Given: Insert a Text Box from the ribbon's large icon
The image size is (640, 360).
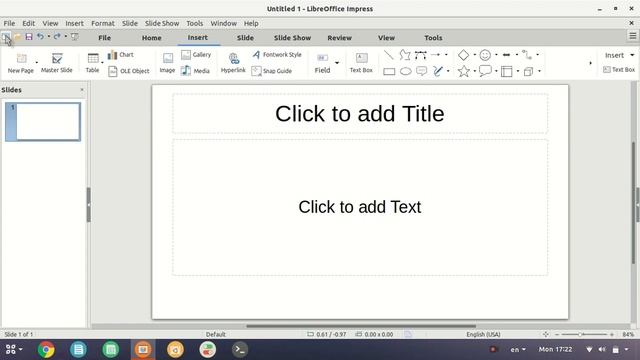Looking at the screenshot, I should [361, 63].
